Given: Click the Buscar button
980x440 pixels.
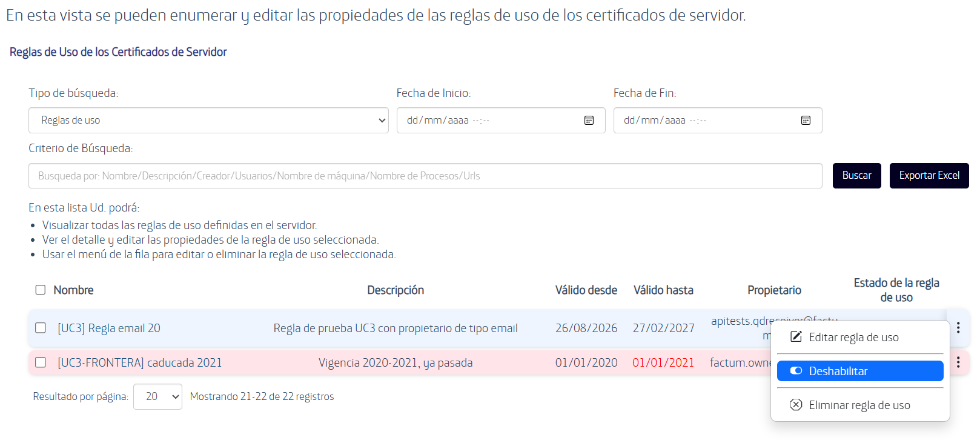Looking at the screenshot, I should pyautogui.click(x=856, y=176).
